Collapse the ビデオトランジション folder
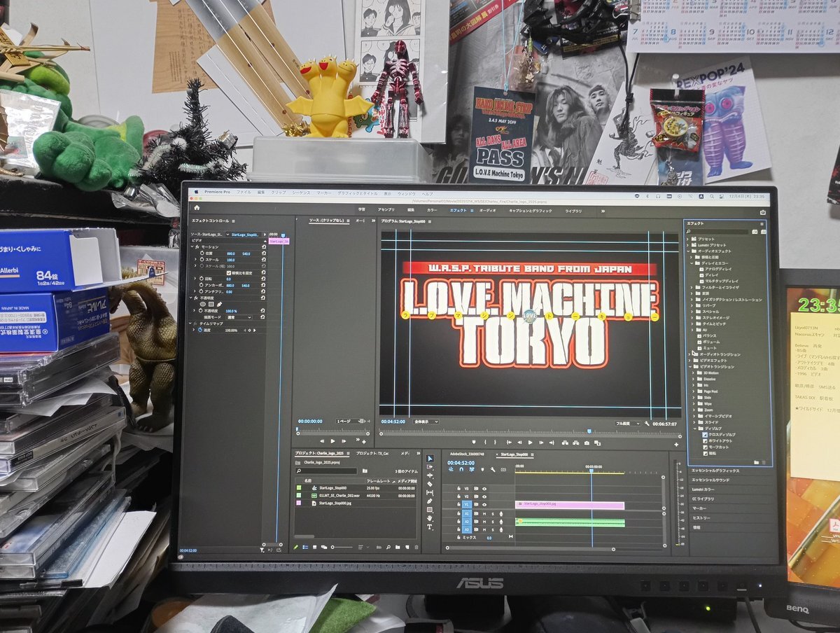840x633 pixels. (691, 366)
